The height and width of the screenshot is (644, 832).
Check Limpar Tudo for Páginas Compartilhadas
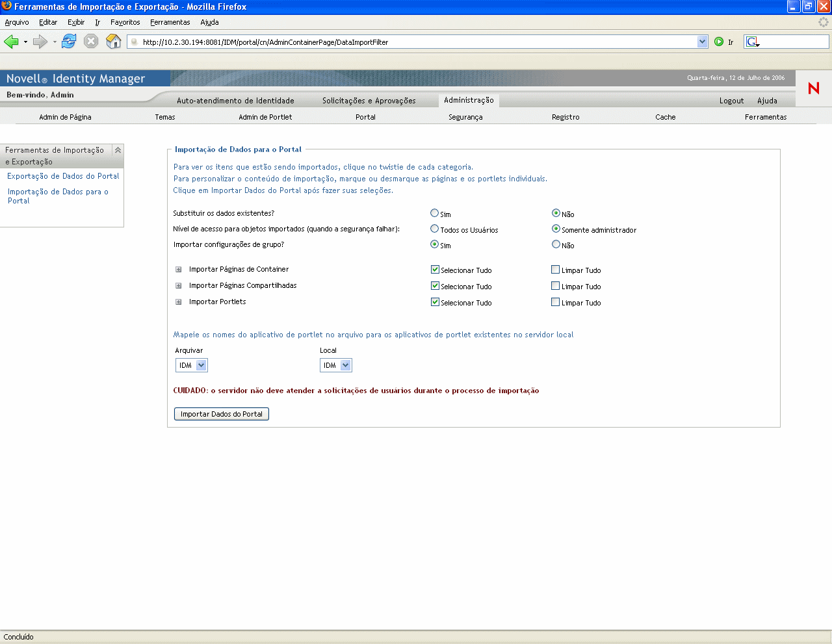(x=555, y=285)
